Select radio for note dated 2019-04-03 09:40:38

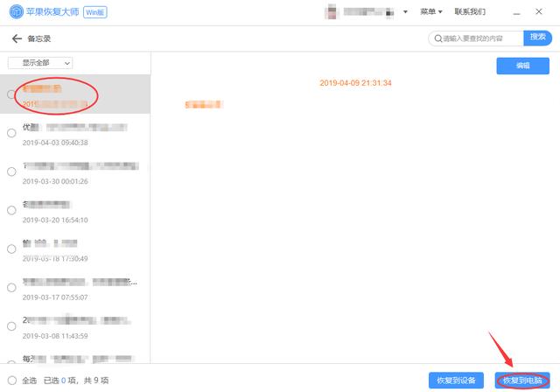click(x=11, y=133)
